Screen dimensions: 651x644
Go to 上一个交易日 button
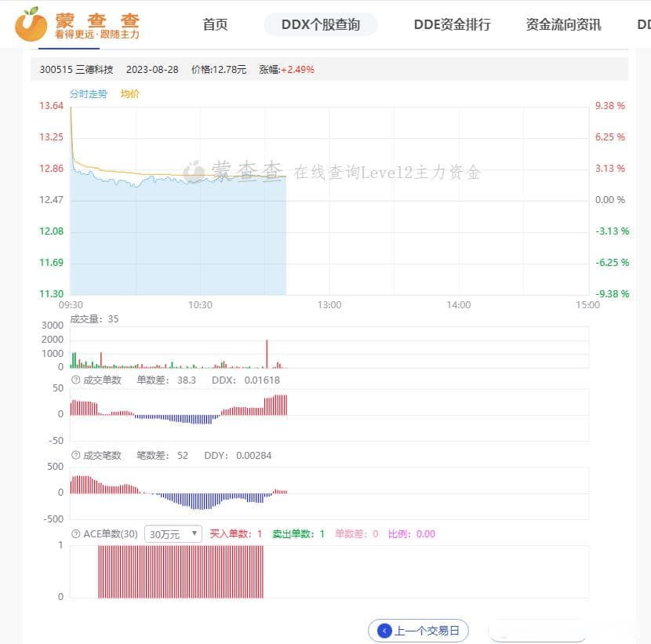point(419,631)
